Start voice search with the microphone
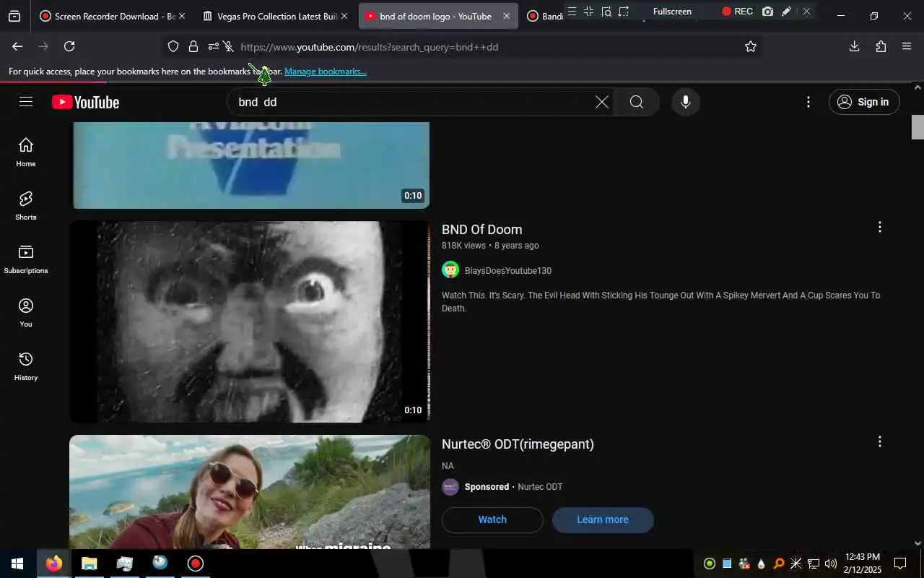Screen dimensions: 924x578 point(686,102)
